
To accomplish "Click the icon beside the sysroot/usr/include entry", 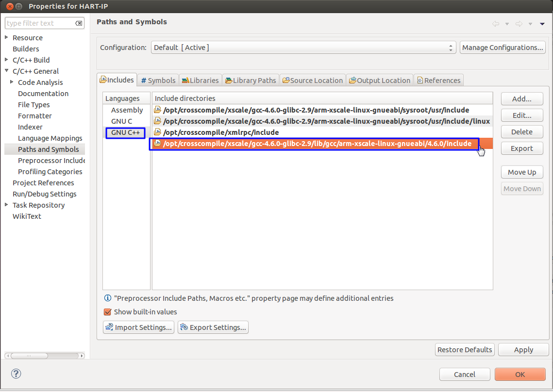I will click(157, 110).
